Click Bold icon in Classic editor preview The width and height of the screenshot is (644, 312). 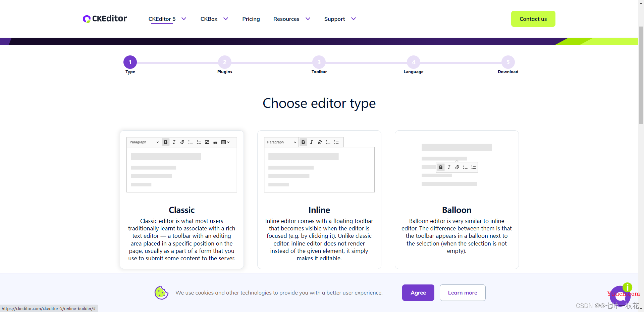pos(166,142)
